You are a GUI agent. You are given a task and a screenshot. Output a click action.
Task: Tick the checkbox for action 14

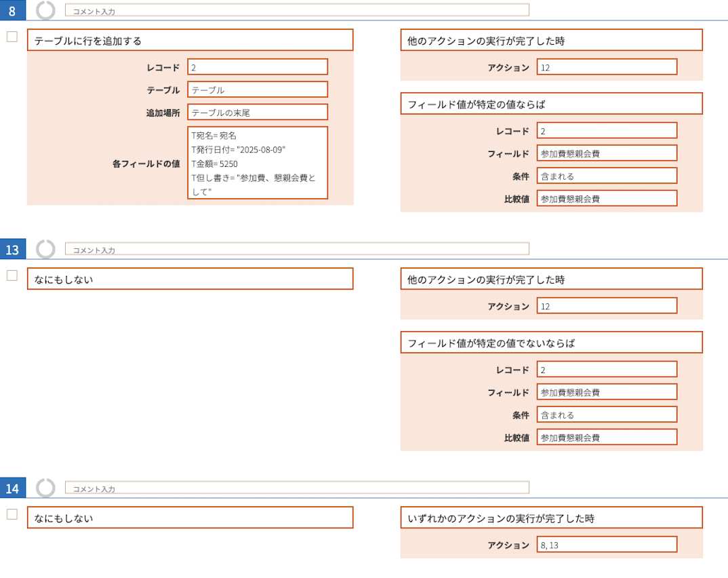click(x=12, y=514)
